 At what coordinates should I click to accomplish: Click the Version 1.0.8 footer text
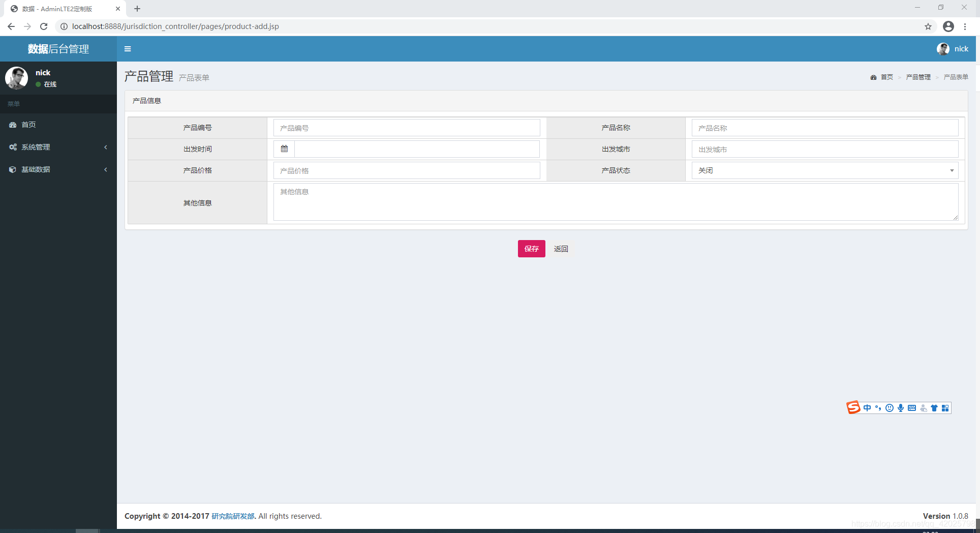click(945, 516)
